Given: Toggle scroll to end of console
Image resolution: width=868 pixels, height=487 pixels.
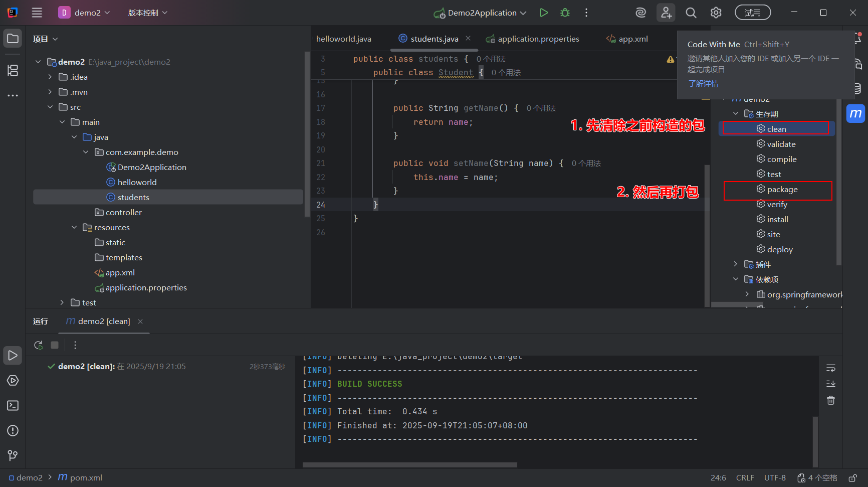Looking at the screenshot, I should pos(831,384).
